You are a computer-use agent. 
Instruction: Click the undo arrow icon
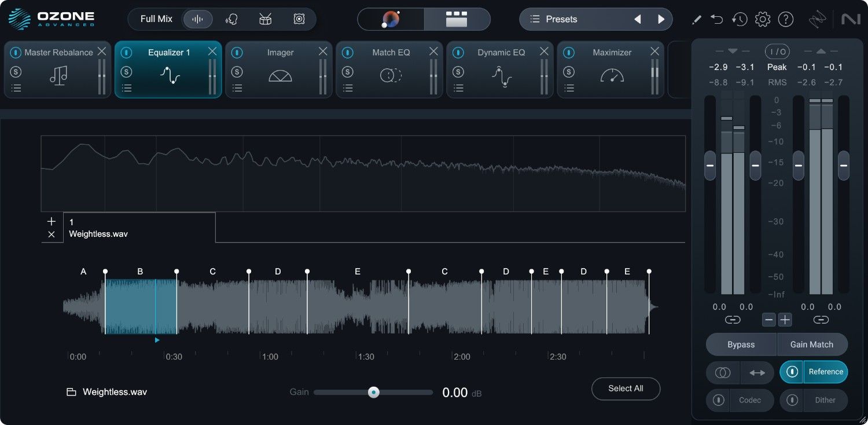[x=717, y=19]
